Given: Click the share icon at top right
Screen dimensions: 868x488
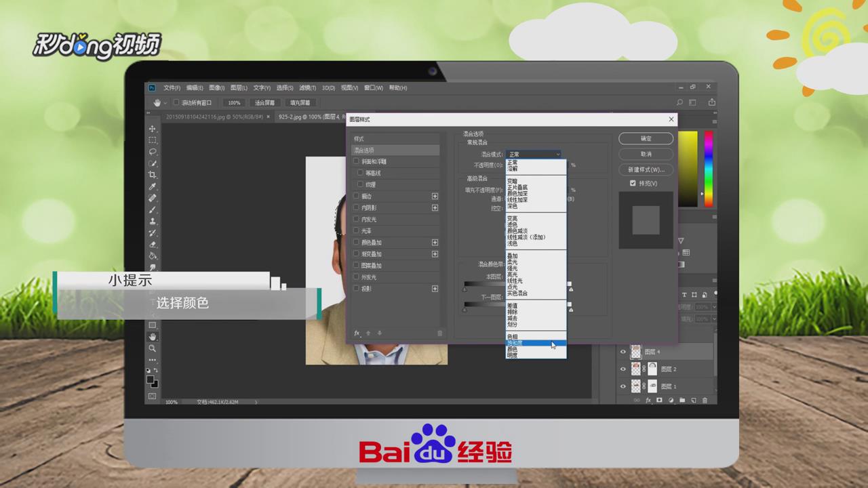Looking at the screenshot, I should tap(712, 103).
